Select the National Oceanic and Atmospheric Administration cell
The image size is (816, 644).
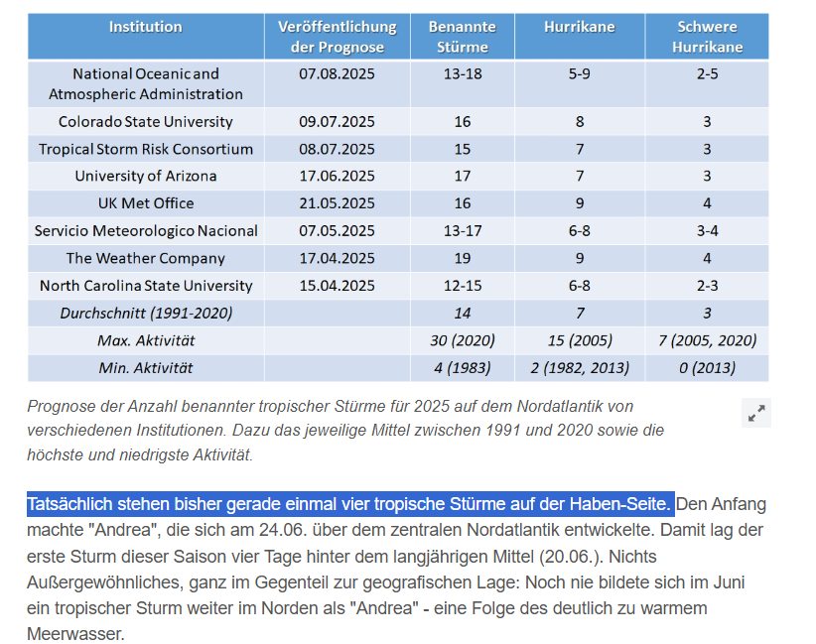point(146,83)
